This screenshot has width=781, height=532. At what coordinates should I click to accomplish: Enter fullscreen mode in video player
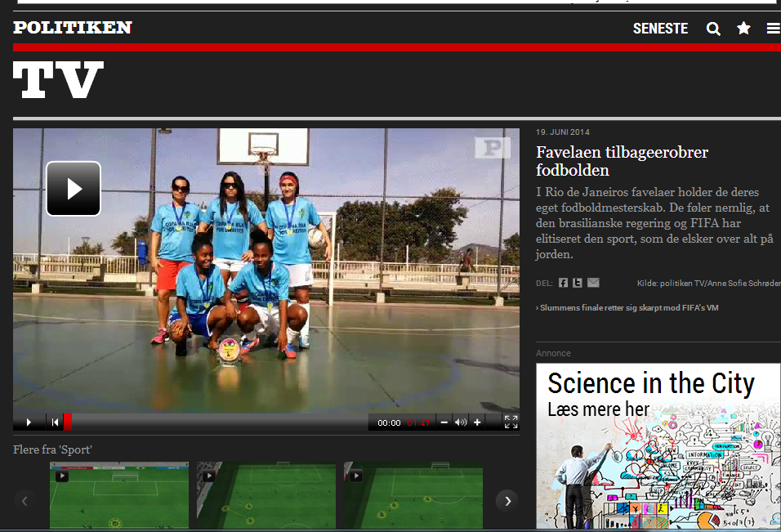tap(511, 422)
